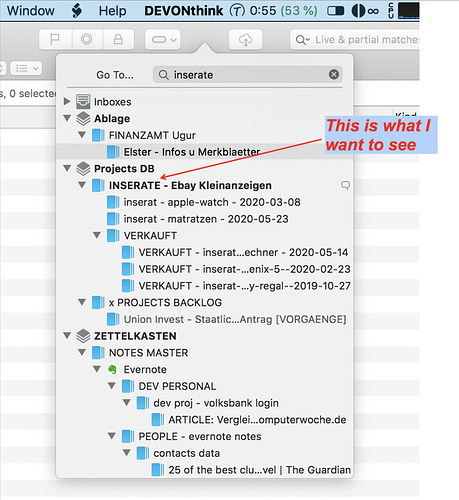Select the VERKAUFT group
The height and width of the screenshot is (500, 459).
click(150, 235)
